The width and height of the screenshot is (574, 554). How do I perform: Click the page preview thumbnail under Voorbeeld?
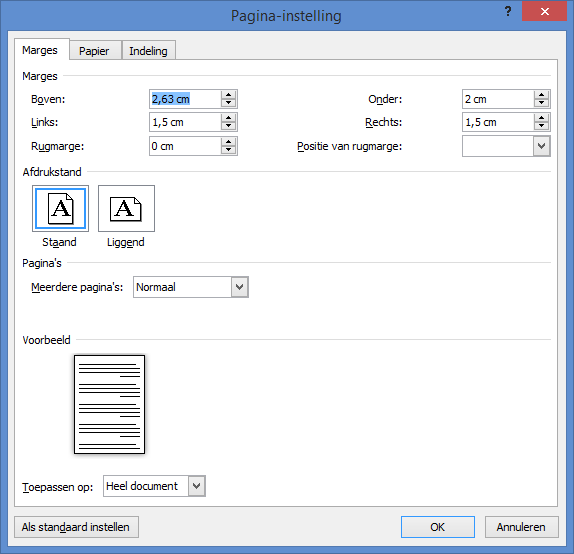click(109, 404)
